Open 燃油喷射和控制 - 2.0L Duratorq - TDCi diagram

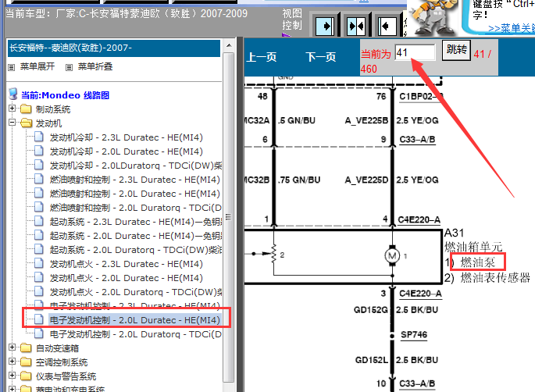(136, 208)
